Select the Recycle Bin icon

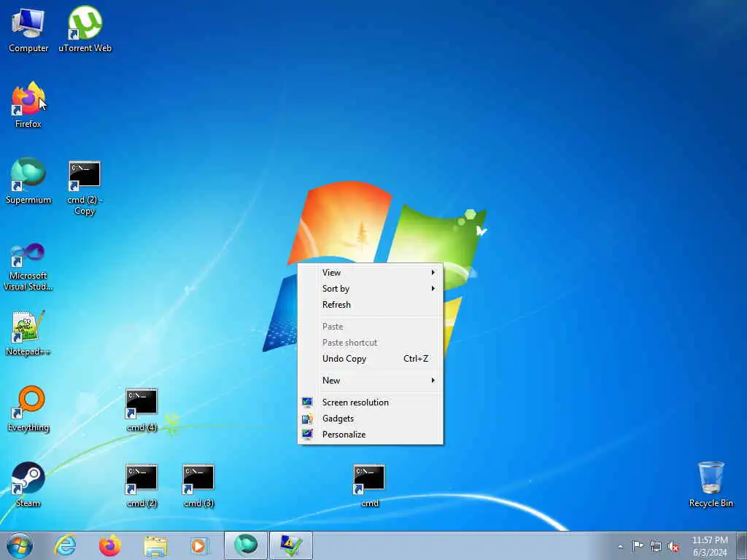pyautogui.click(x=711, y=484)
